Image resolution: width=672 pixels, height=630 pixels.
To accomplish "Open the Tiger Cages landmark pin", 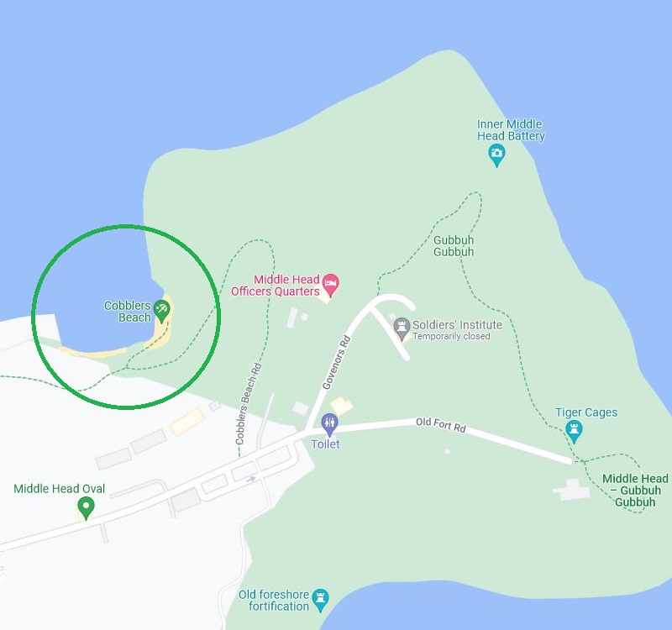I will pyautogui.click(x=574, y=431).
